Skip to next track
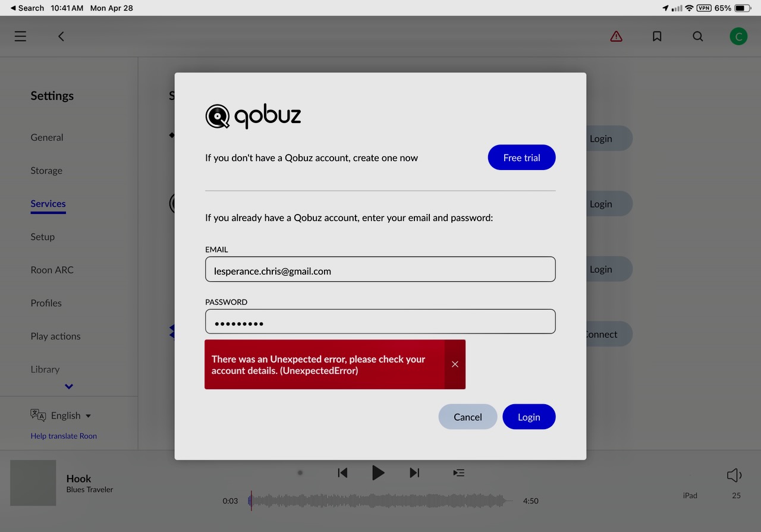This screenshot has width=761, height=532. click(414, 473)
